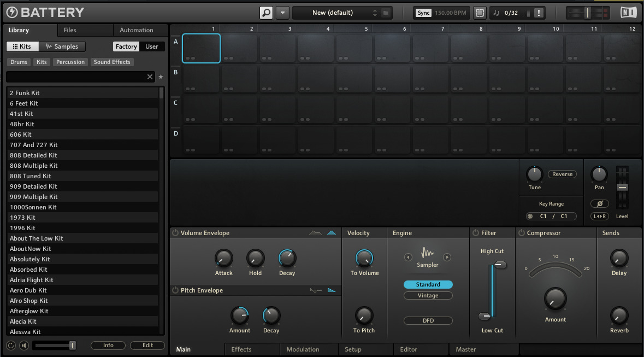This screenshot has height=357, width=644.
Task: Click the Native Instruments NI logo
Action: pyautogui.click(x=628, y=13)
